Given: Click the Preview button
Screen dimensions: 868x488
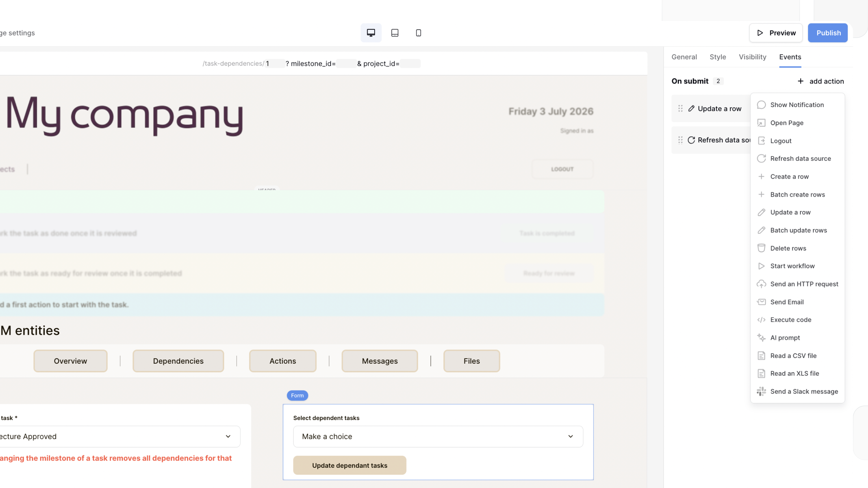Looking at the screenshot, I should [776, 33].
